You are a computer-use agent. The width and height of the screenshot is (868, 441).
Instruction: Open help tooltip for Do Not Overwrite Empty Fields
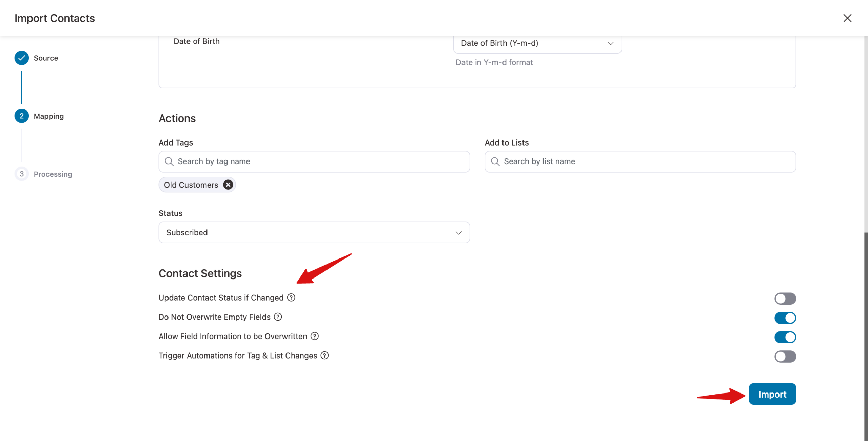point(278,317)
